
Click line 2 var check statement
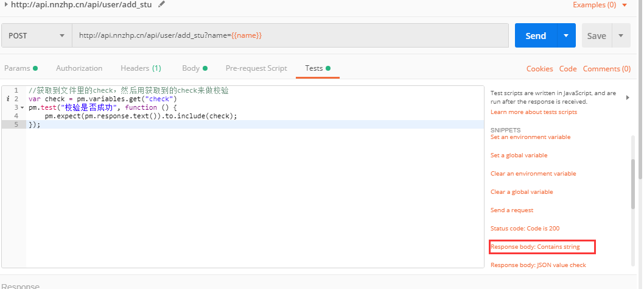tap(102, 99)
